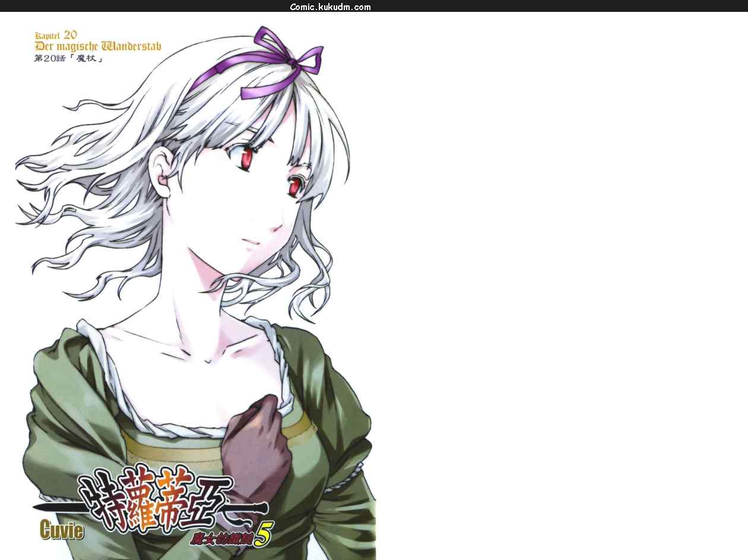Click the 'Der magische Wanderstab' subtitle text
Image resolution: width=748 pixels, height=560 pixels.
tap(98, 46)
